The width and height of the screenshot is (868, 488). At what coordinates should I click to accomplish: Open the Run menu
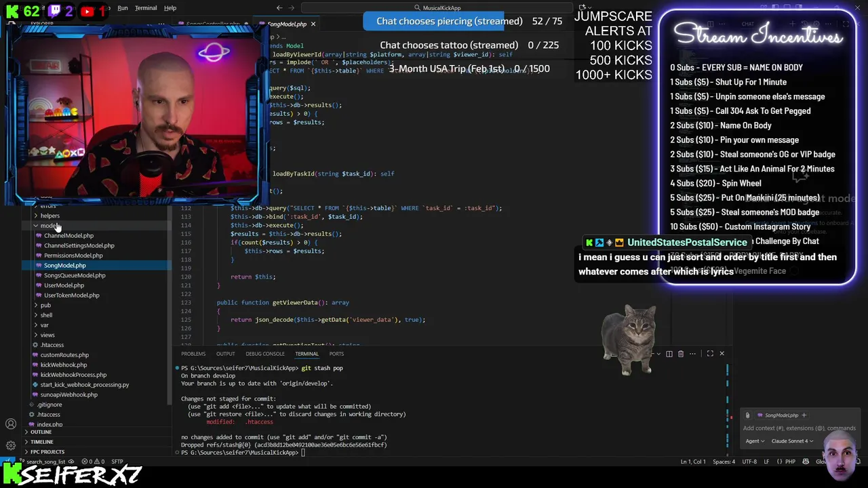[122, 8]
